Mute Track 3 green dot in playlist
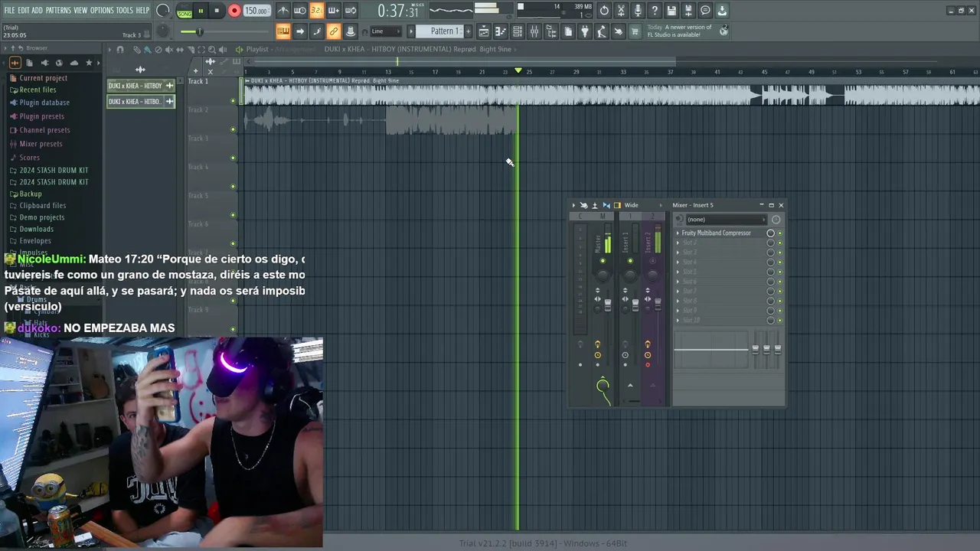980x551 pixels. click(x=233, y=158)
